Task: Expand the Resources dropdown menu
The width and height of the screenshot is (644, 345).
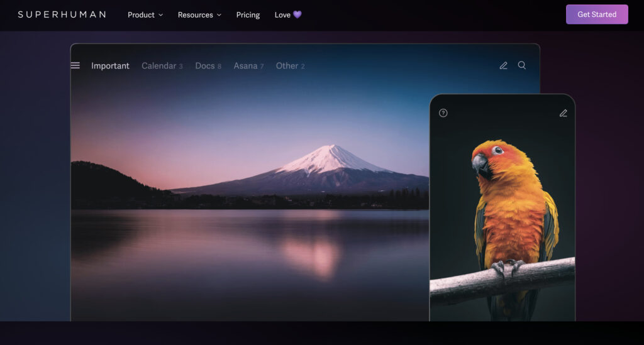Action: [199, 15]
